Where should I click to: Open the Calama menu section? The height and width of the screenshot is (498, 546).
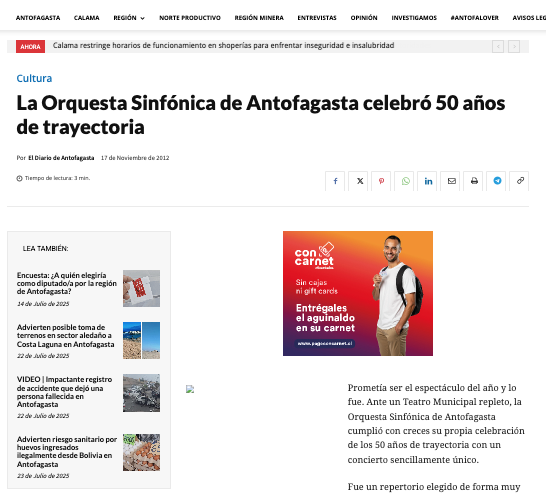pyautogui.click(x=86, y=18)
